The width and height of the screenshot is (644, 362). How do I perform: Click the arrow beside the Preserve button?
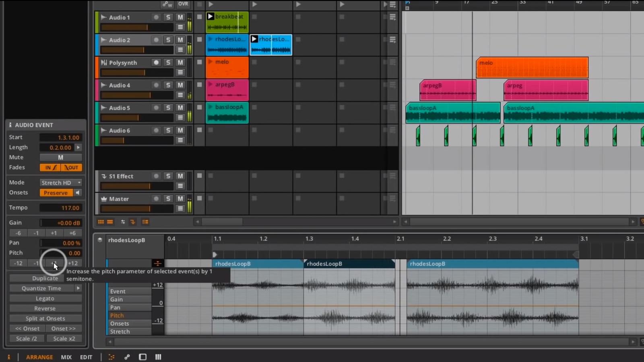point(78,193)
